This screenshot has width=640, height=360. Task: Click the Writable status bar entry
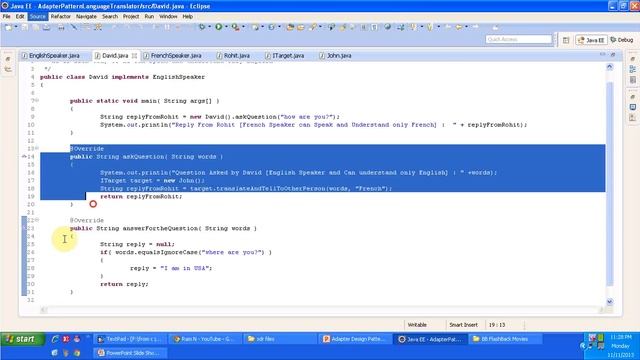pos(417,325)
